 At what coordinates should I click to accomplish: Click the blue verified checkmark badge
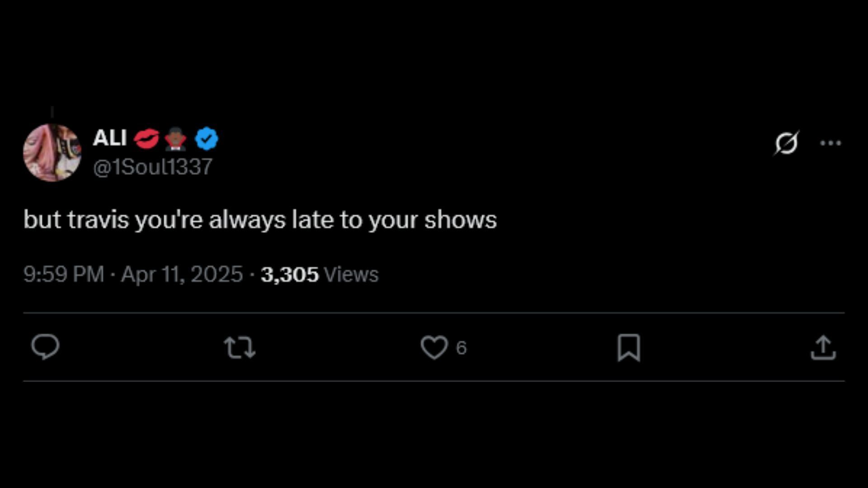point(207,138)
